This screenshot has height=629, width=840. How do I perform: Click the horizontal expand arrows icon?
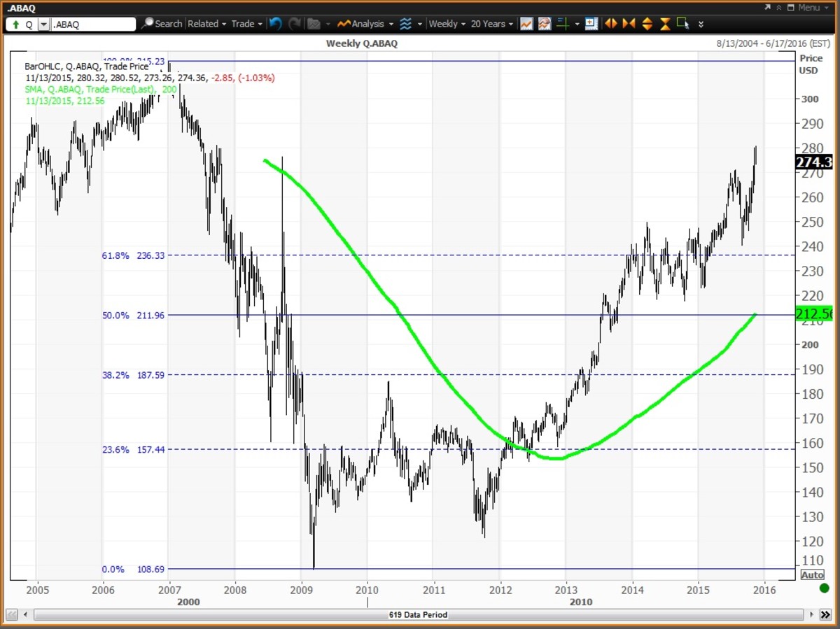(x=611, y=24)
